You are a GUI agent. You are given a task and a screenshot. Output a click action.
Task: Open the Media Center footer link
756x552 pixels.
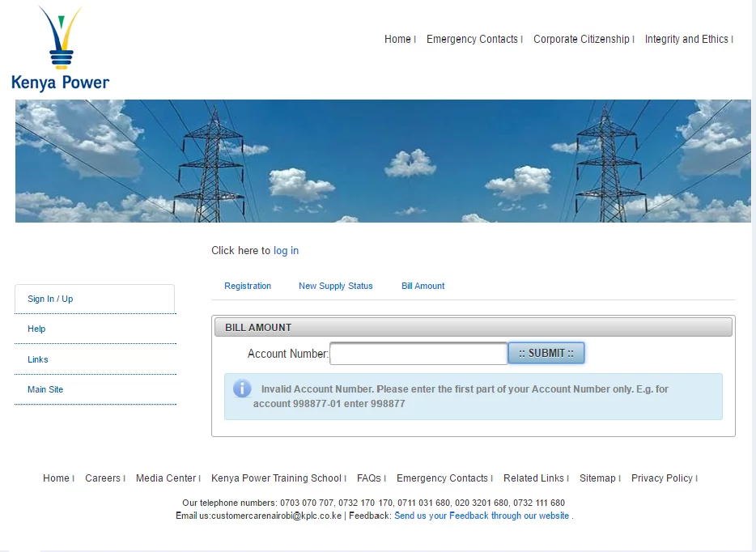[166, 478]
